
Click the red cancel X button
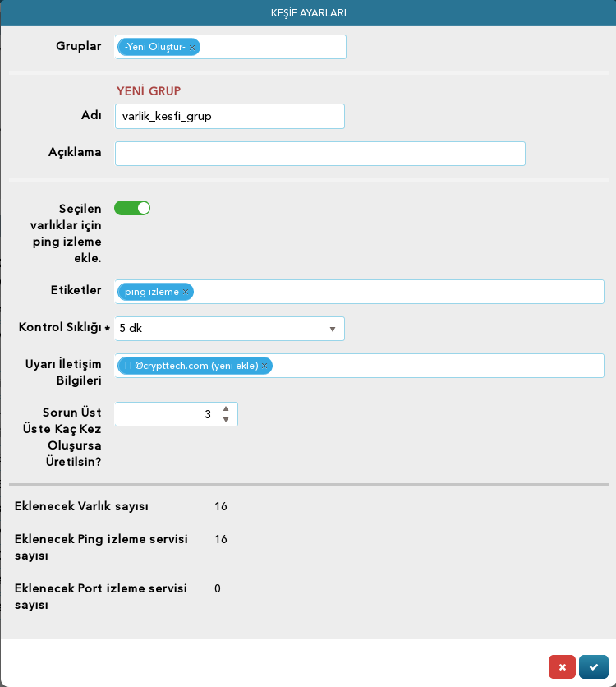pyautogui.click(x=562, y=666)
